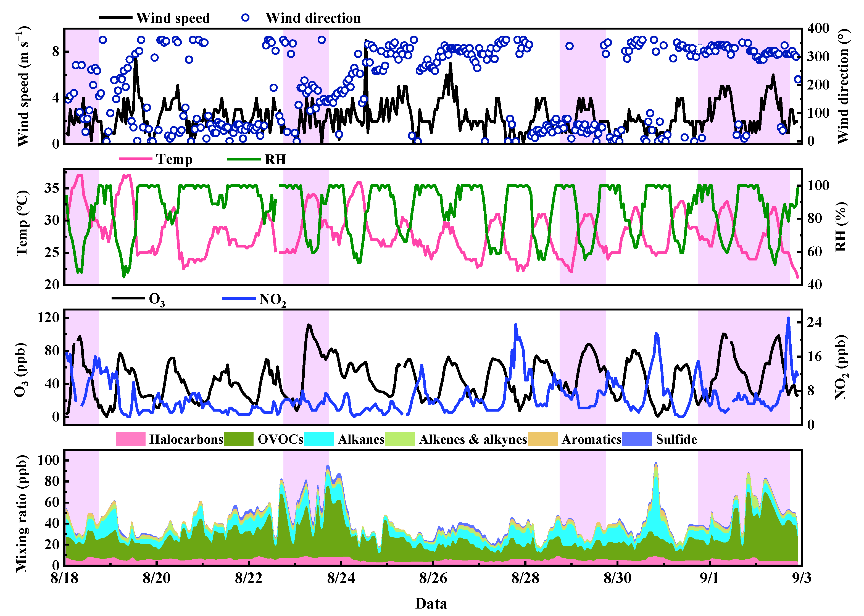
Task: Click the NO2 (ppb) right axis title
Action: (841, 367)
